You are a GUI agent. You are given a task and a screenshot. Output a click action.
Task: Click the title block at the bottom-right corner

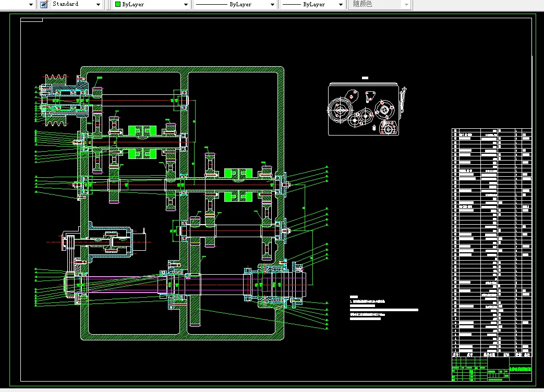coord(491,369)
